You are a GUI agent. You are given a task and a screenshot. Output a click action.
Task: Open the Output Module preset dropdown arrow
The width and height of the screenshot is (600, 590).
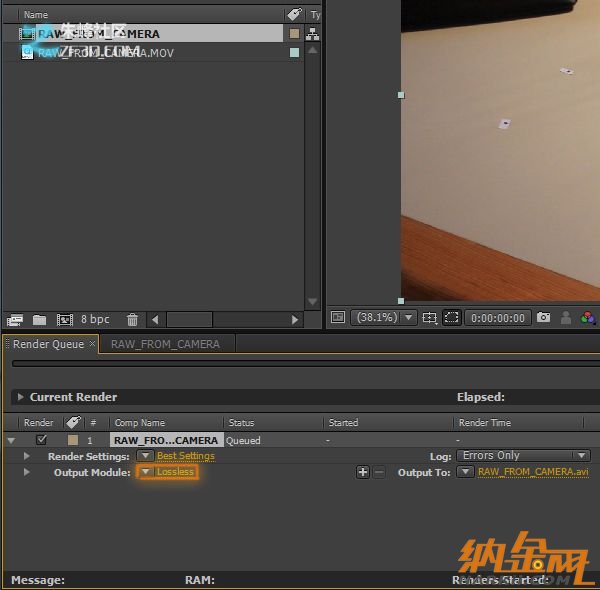[146, 472]
